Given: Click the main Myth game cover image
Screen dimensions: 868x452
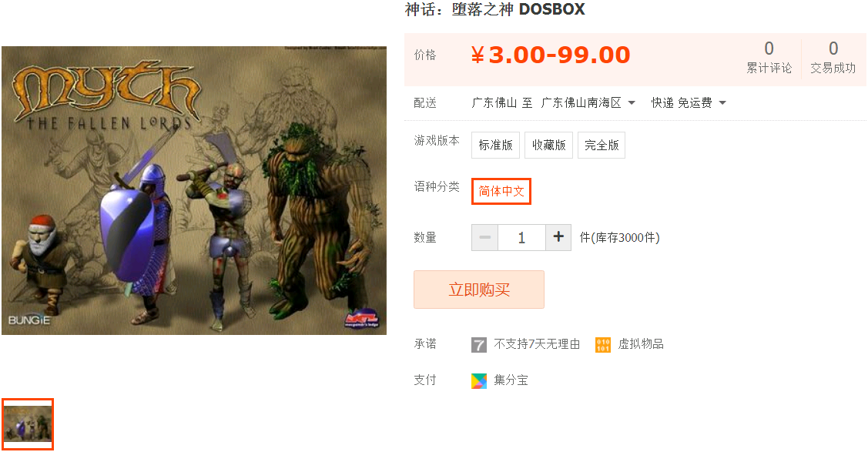Looking at the screenshot, I should coord(194,190).
